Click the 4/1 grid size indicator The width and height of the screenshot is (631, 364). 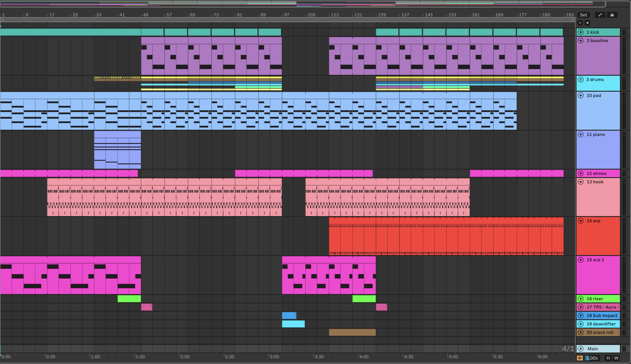pyautogui.click(x=568, y=349)
